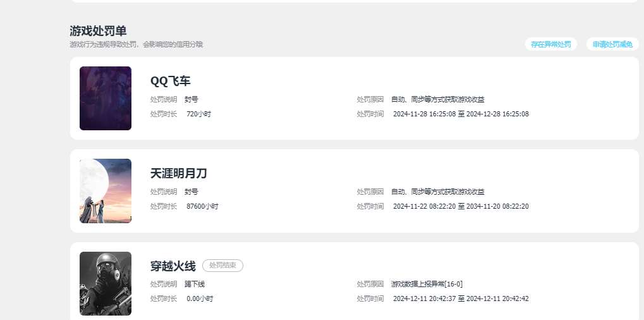The width and height of the screenshot is (644, 320).
Task: Click the 处罚原因 label in the QQ飞车 card
Action: point(370,99)
